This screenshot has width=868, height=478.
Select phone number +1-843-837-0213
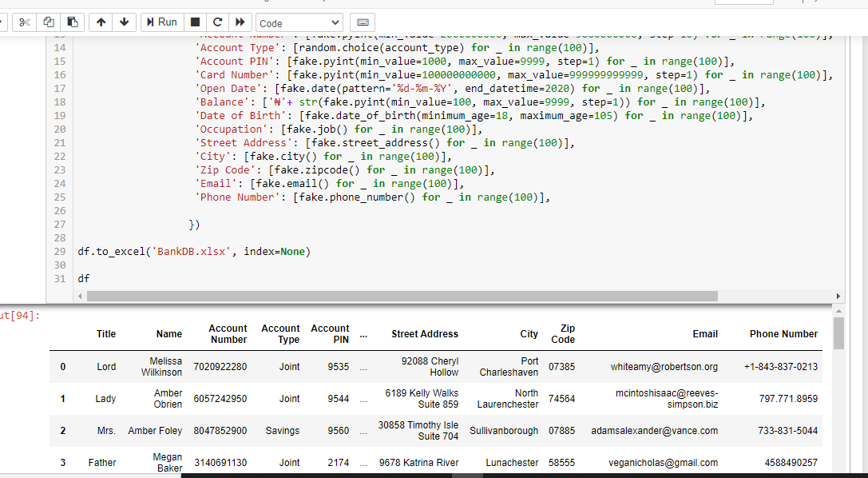coord(780,367)
